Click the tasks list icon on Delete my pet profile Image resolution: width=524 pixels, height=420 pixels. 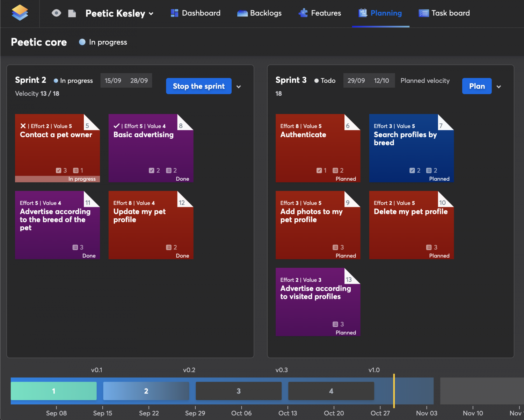click(x=429, y=247)
